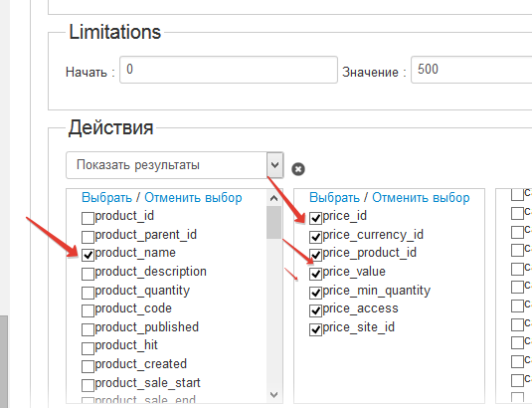
Task: Toggle the price_value checkbox
Action: tap(315, 274)
